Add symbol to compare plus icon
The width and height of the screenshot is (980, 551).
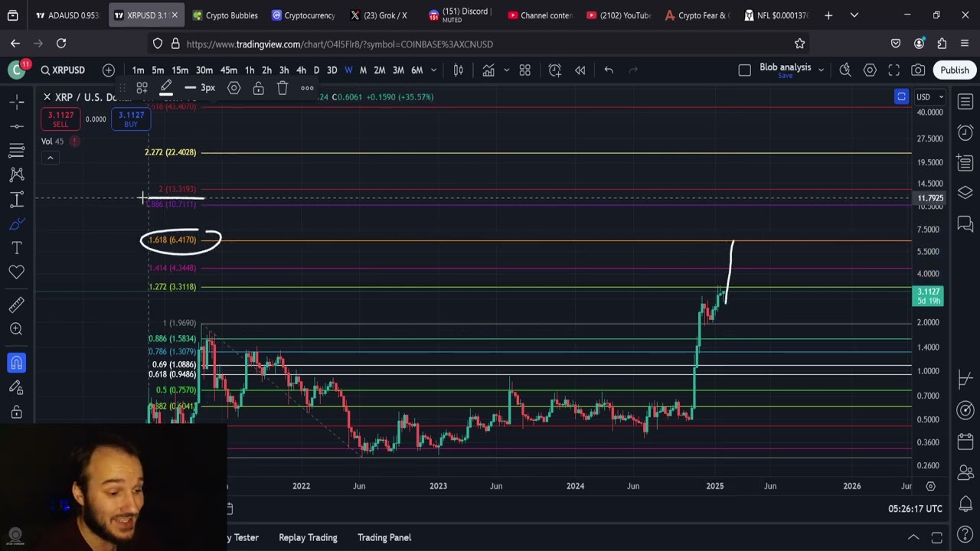point(109,70)
